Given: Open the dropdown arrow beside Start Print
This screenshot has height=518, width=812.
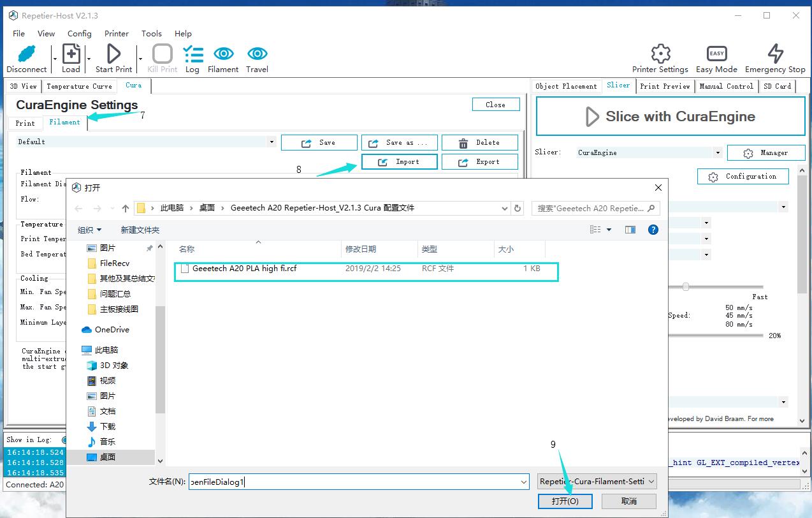Looking at the screenshot, I should pos(140,58).
